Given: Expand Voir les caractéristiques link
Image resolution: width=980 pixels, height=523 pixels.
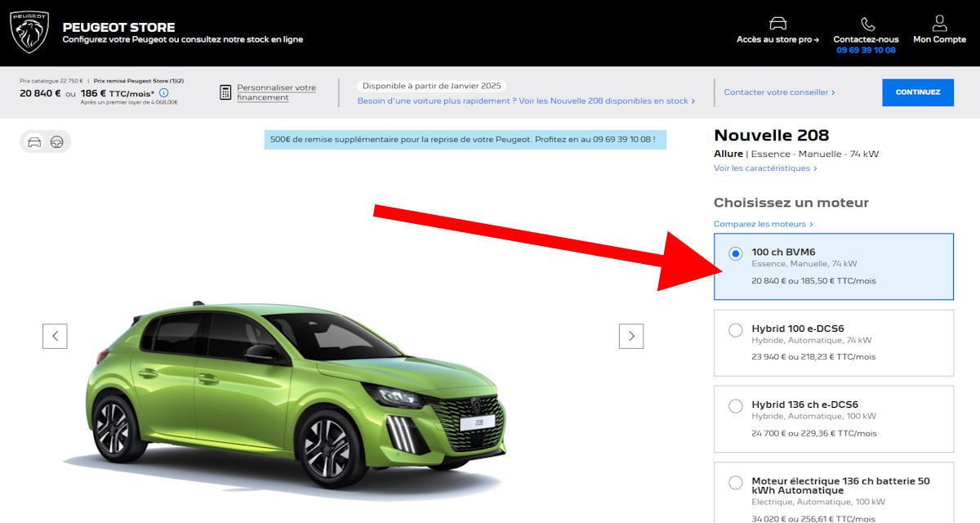Looking at the screenshot, I should point(764,168).
